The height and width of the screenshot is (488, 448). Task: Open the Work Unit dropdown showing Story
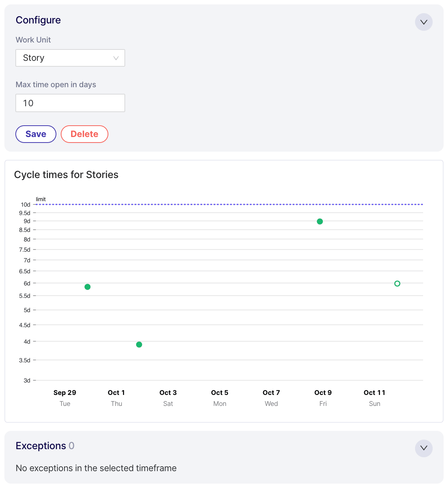tap(70, 58)
